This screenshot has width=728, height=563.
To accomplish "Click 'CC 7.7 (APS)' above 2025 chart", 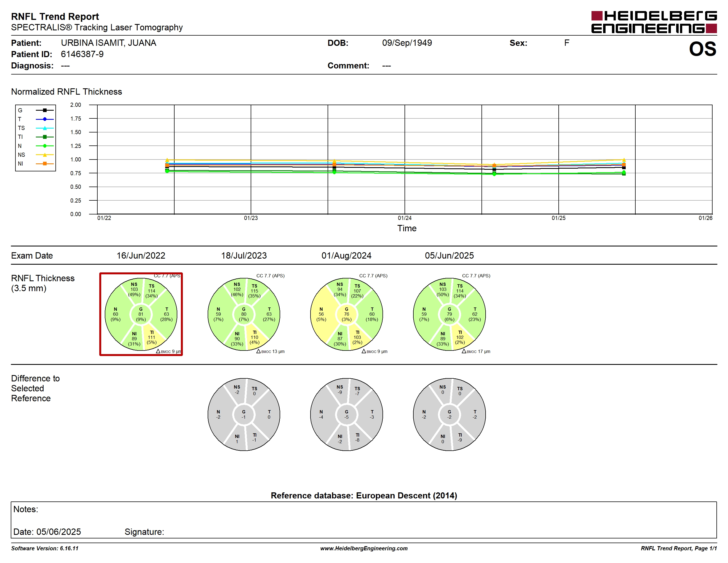I will point(476,275).
